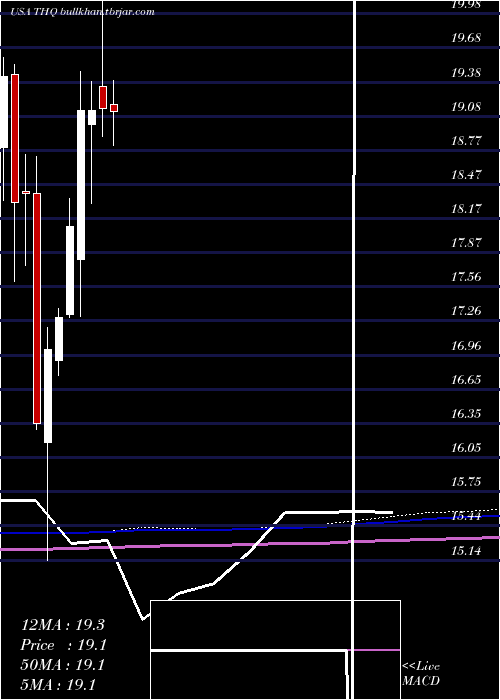Click the 5MA : 19.1 legend entry
The height and width of the screenshot is (700, 500).
58,685
